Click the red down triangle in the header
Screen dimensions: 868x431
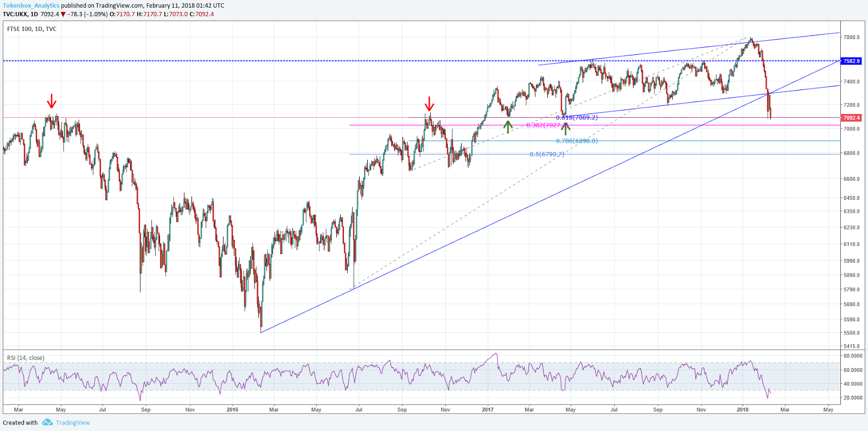(63, 14)
